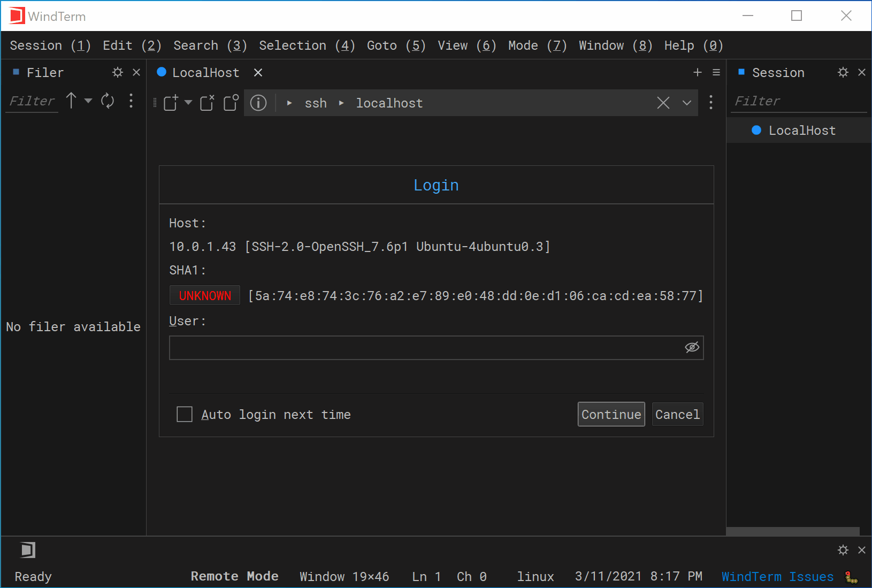This screenshot has width=872, height=588.
Task: Open the Selection menu
Action: [307, 45]
